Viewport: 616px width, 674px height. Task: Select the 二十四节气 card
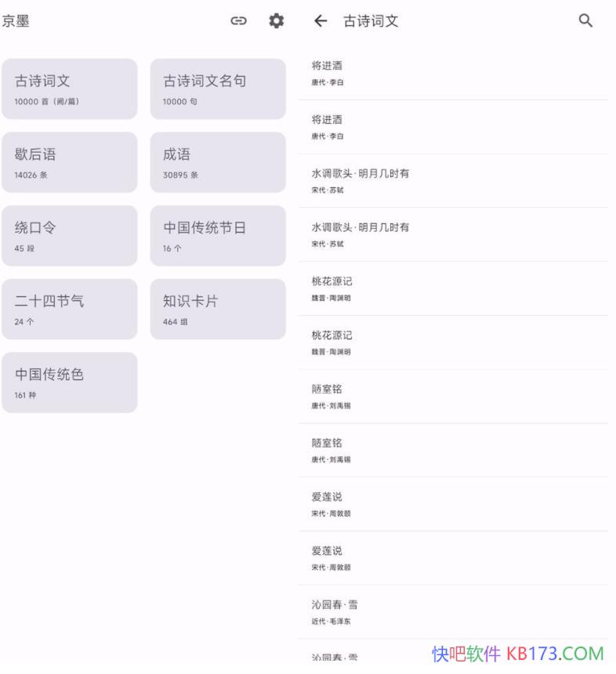[69, 309]
